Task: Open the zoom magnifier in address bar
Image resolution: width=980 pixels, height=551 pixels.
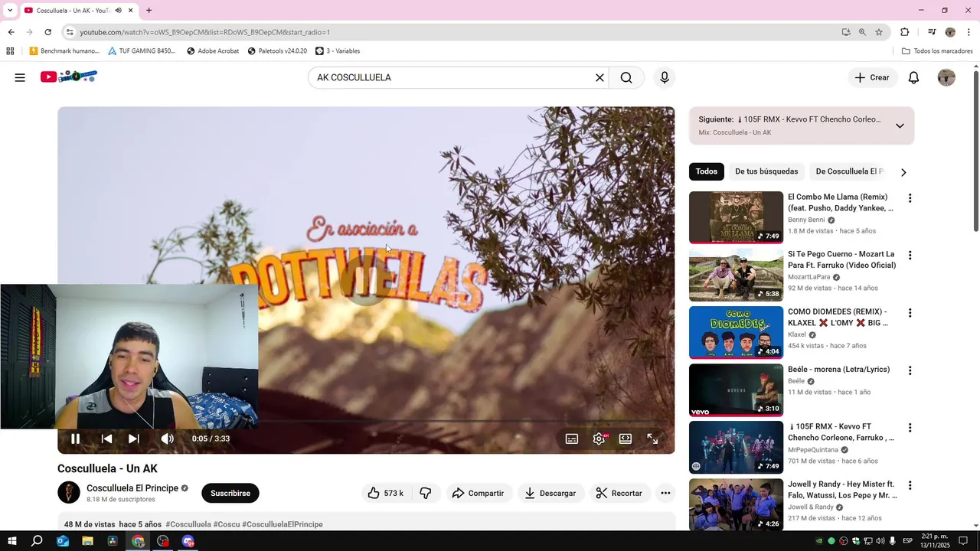Action: click(x=862, y=32)
